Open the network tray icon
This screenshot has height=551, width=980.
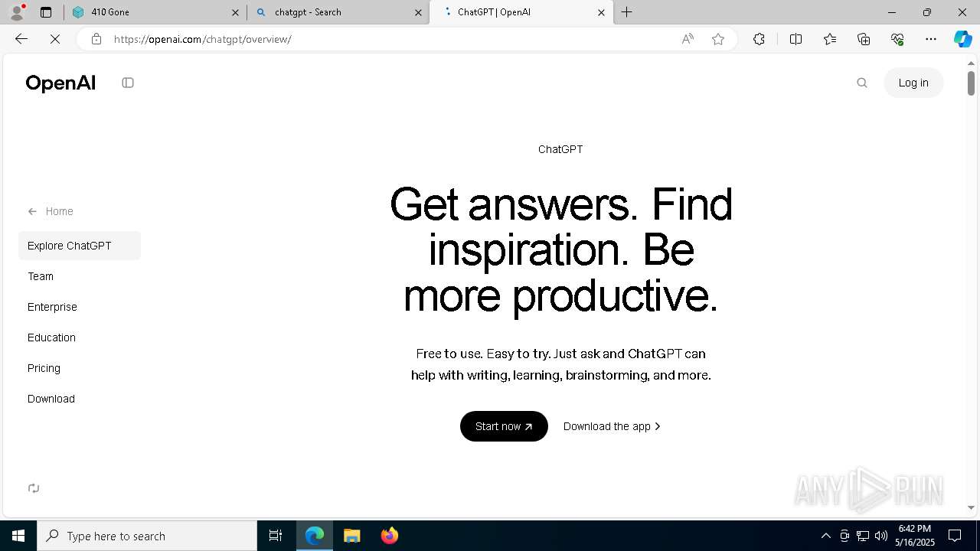coord(863,536)
